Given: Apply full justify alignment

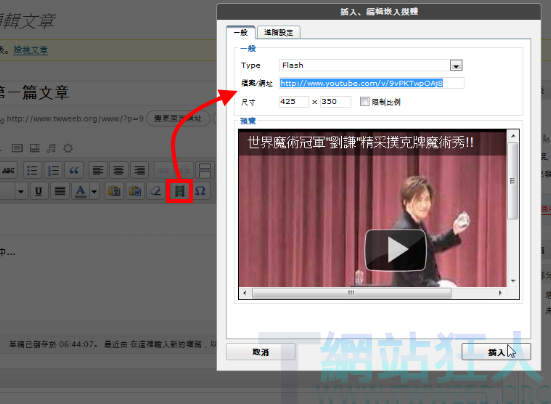Looking at the screenshot, I should pos(60,191).
